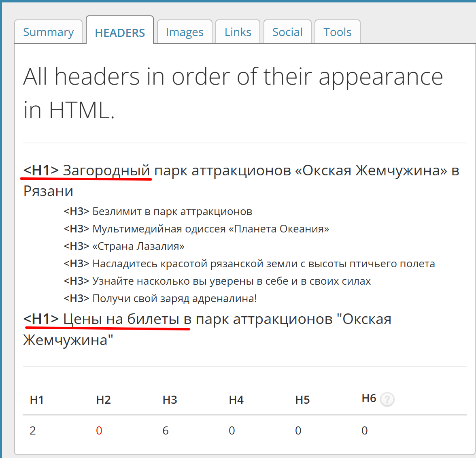Viewport: 476px width, 458px height.
Task: Click the H6 count value 0
Action: click(365, 431)
